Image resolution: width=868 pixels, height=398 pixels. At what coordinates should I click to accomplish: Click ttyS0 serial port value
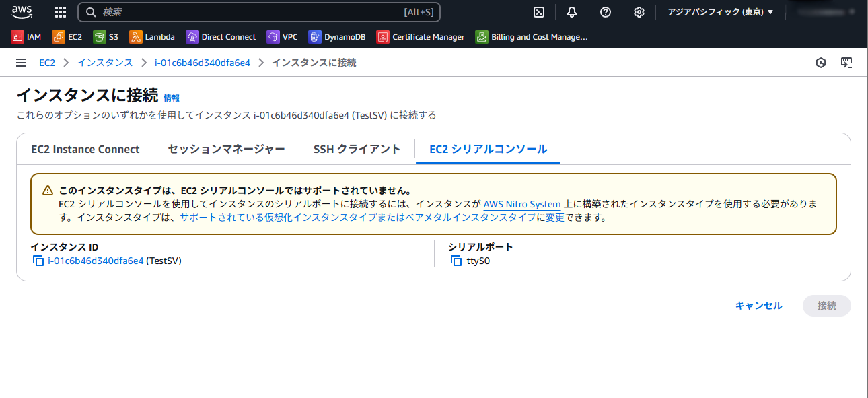[478, 261]
